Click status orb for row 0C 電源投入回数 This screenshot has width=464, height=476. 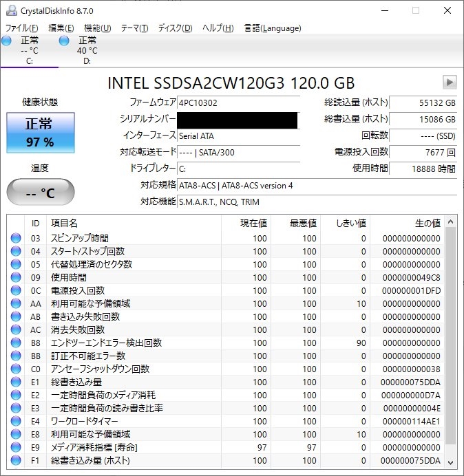pos(16,290)
